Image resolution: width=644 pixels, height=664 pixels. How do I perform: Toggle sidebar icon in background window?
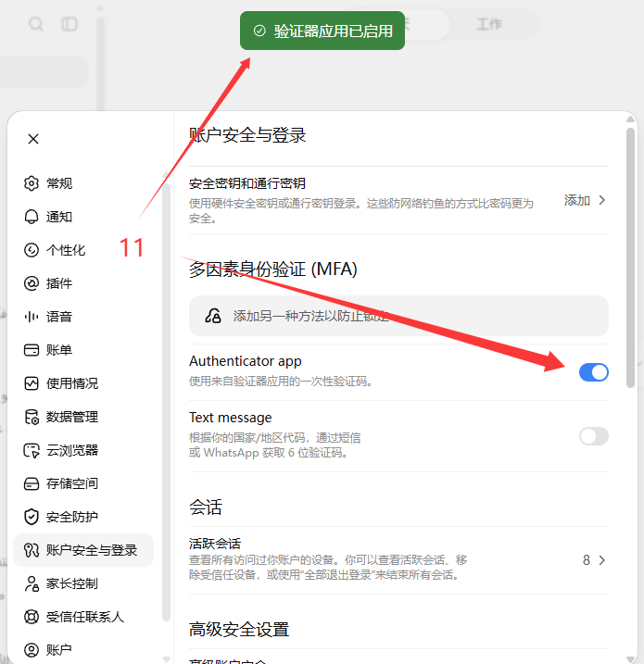69,24
